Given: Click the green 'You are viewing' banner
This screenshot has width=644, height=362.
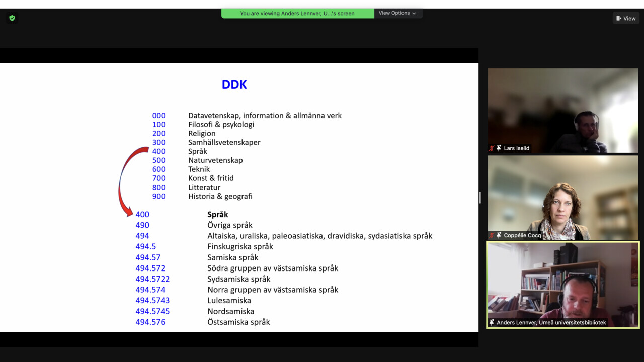Looking at the screenshot, I should pos(297,13).
